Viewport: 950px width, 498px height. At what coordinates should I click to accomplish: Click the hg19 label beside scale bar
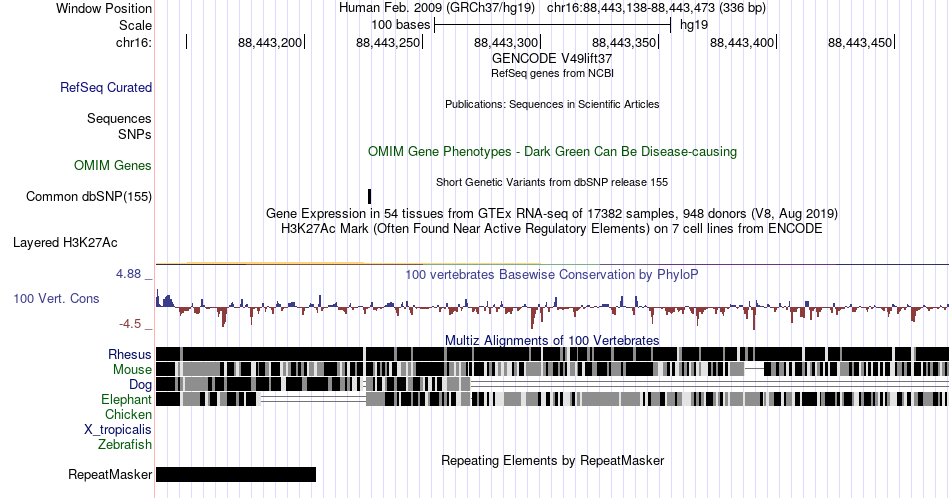click(694, 25)
